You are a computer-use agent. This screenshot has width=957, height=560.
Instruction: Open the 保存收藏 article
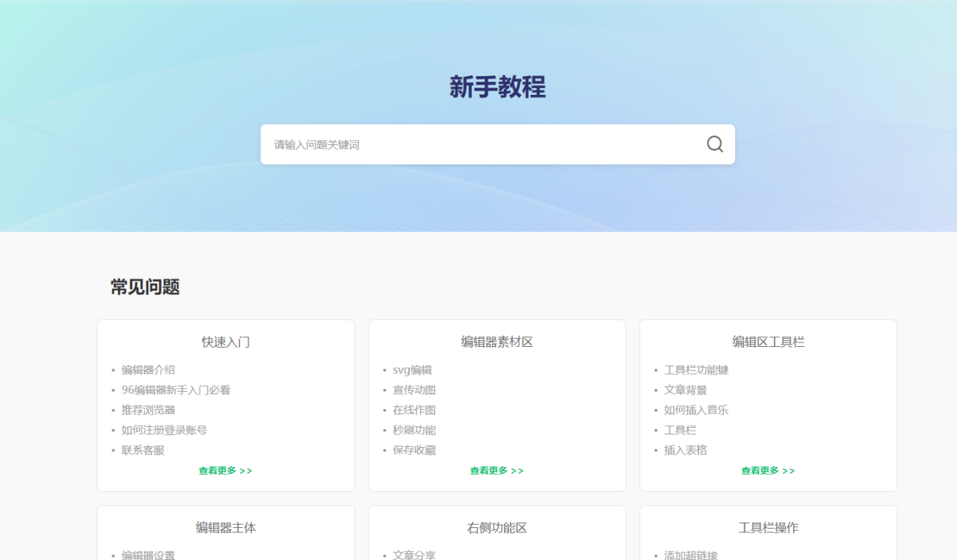(x=414, y=451)
